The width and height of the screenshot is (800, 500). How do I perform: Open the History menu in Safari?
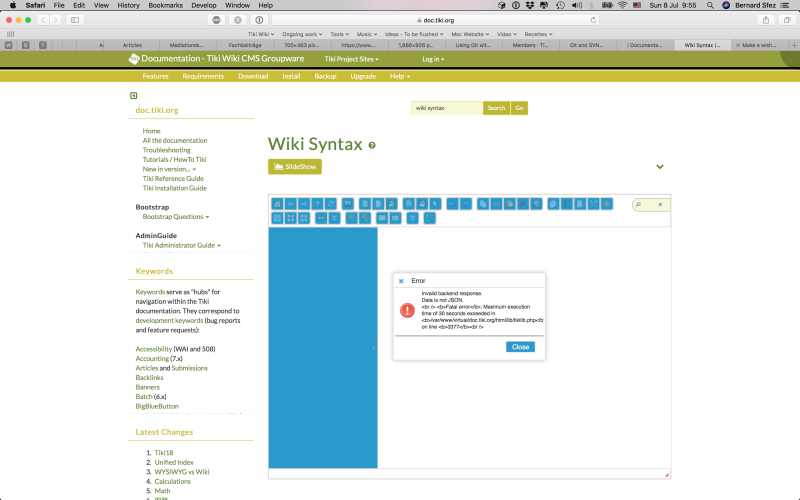tap(128, 5)
